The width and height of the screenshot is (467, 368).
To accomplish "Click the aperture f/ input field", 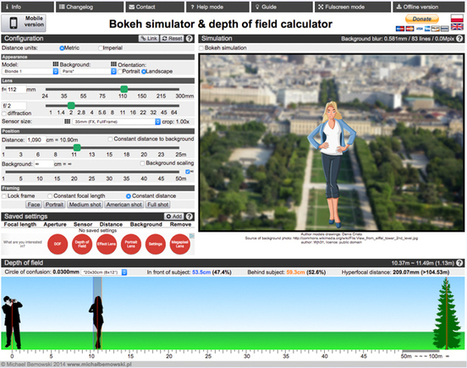I will pos(17,106).
